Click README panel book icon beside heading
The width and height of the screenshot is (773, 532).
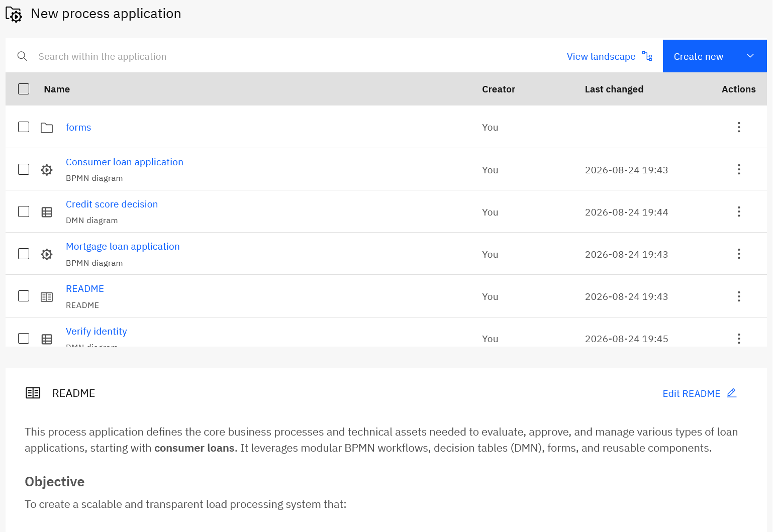(33, 393)
